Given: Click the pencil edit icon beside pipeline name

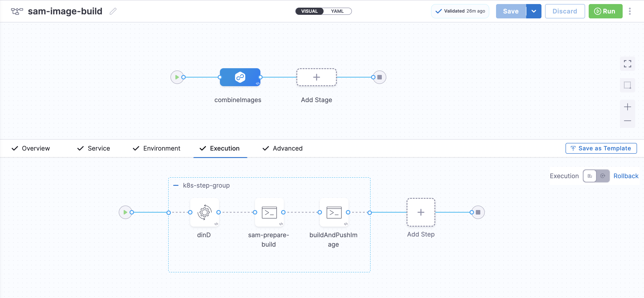Looking at the screenshot, I should click(113, 11).
